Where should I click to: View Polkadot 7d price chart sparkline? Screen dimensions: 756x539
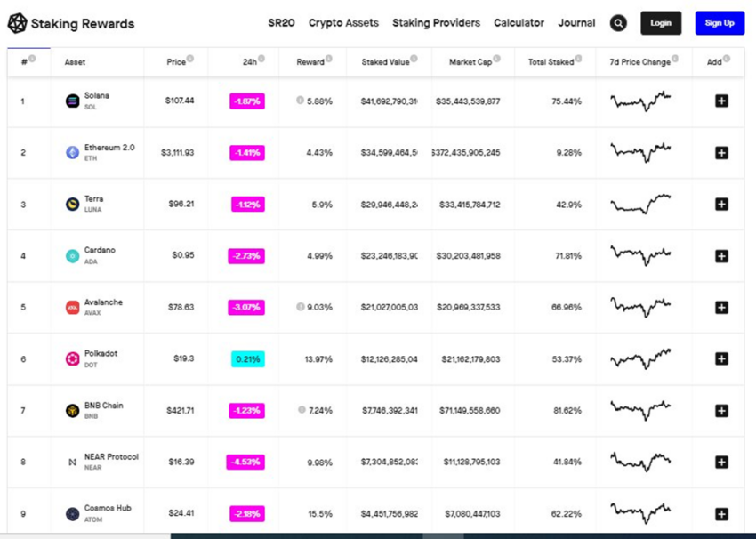coord(640,358)
